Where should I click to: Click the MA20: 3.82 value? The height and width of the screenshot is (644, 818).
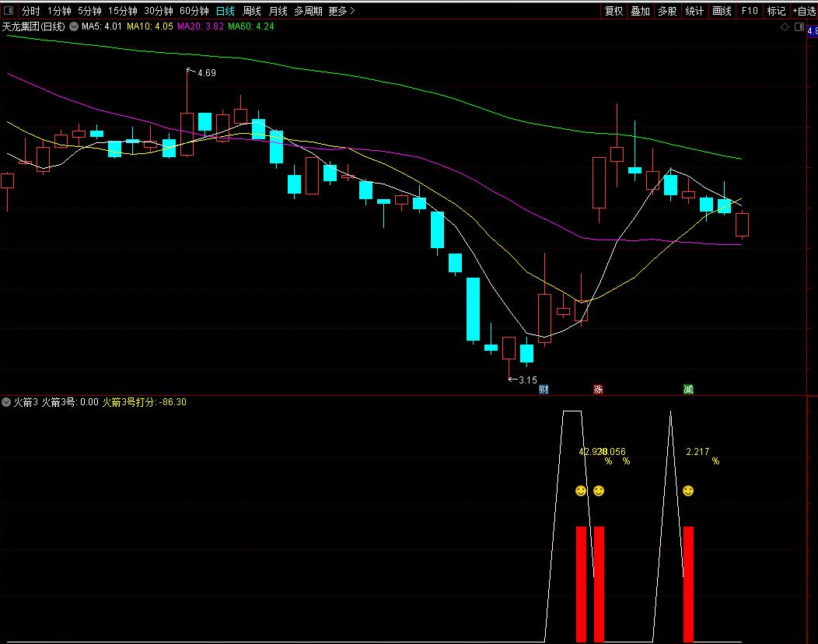click(x=201, y=26)
